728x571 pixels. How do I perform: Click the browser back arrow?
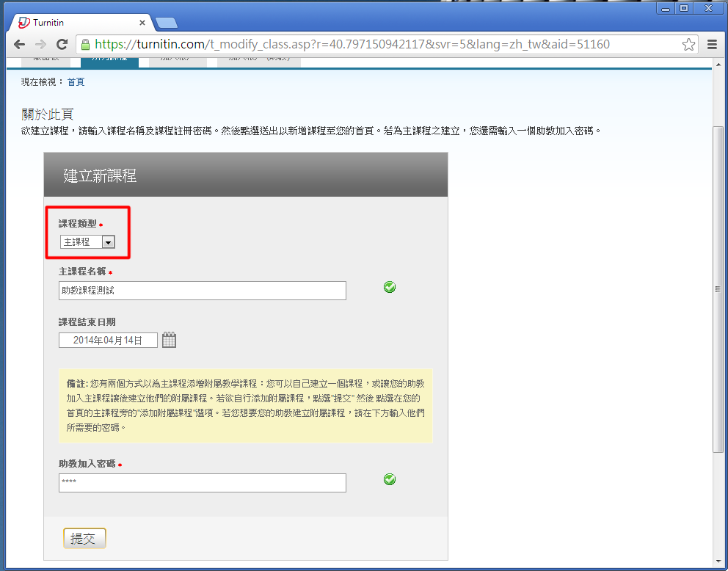pyautogui.click(x=20, y=44)
